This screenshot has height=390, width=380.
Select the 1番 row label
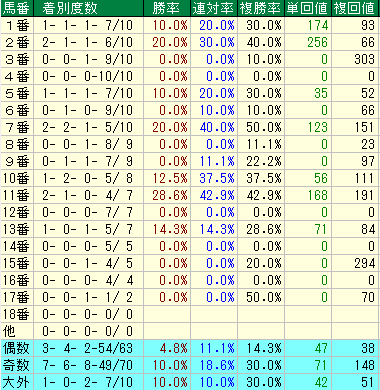pyautogui.click(x=17, y=25)
